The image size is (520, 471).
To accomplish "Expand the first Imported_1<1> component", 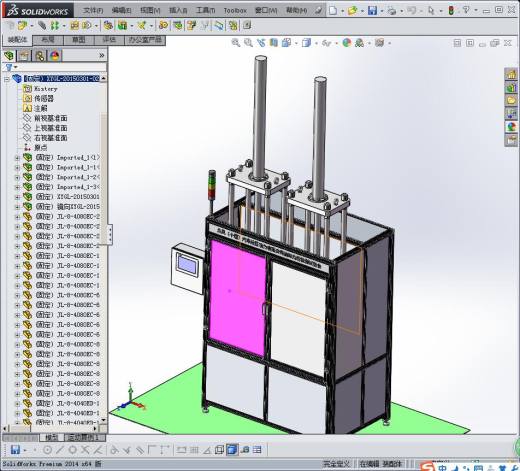I will [17, 158].
